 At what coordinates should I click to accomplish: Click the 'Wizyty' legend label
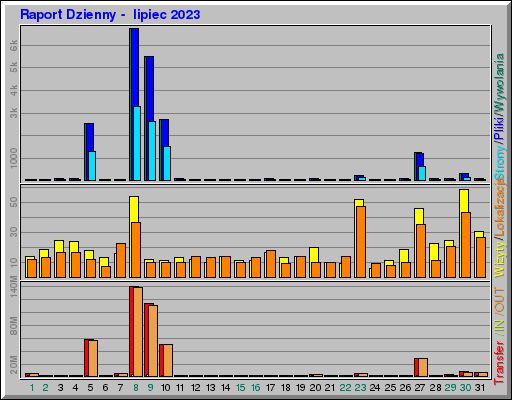(x=499, y=259)
